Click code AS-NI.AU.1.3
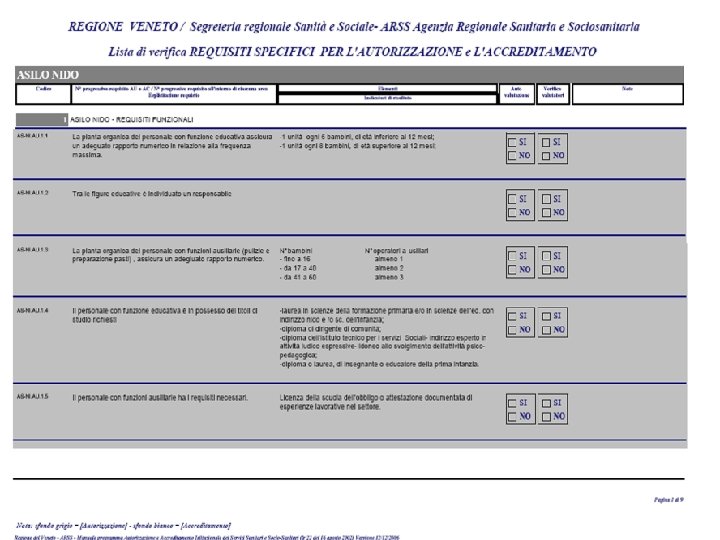Viewport: 720px width, 540px height. [32, 250]
